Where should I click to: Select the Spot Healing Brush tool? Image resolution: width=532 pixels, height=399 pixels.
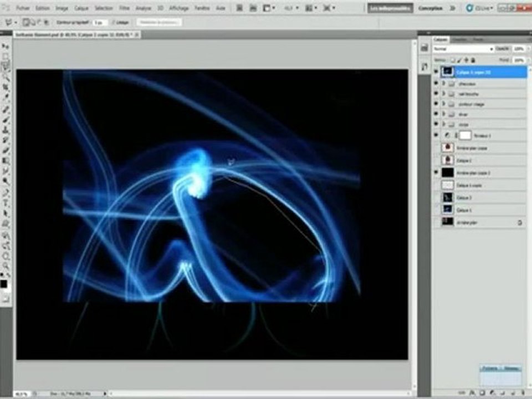coord(6,109)
